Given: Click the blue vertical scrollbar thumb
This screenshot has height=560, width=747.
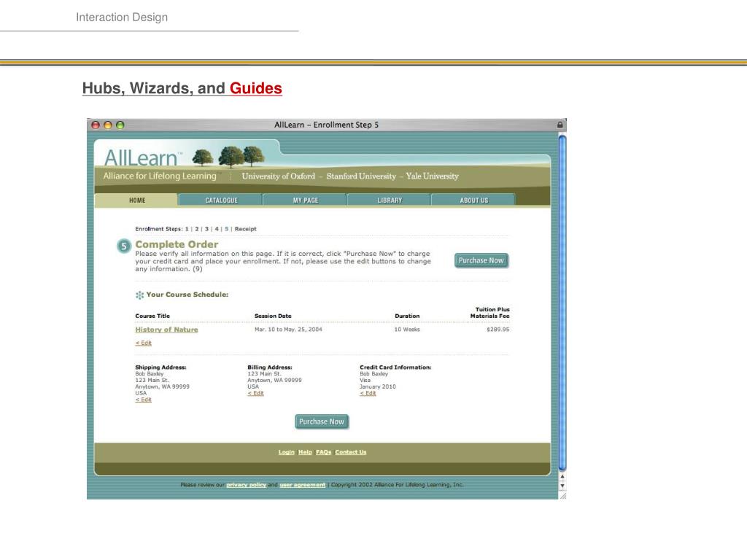Looking at the screenshot, I should (x=562, y=303).
